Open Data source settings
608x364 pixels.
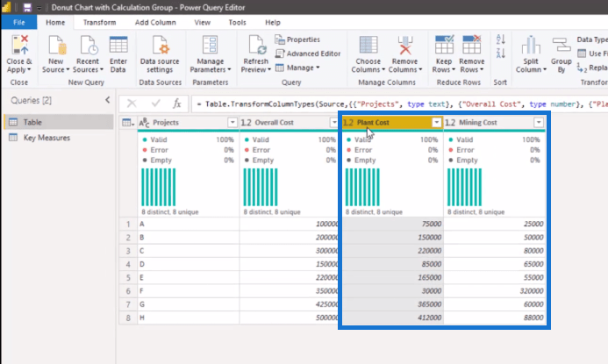click(160, 45)
